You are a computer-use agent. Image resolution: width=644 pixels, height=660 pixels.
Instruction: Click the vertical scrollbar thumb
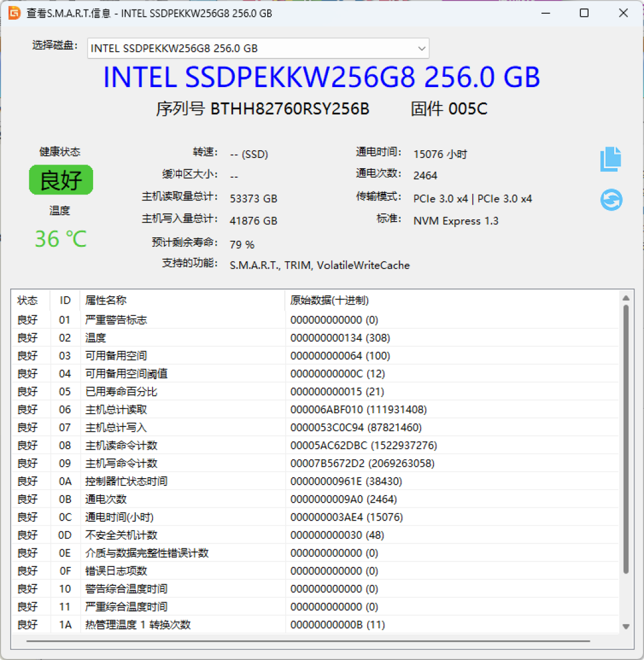[626, 439]
